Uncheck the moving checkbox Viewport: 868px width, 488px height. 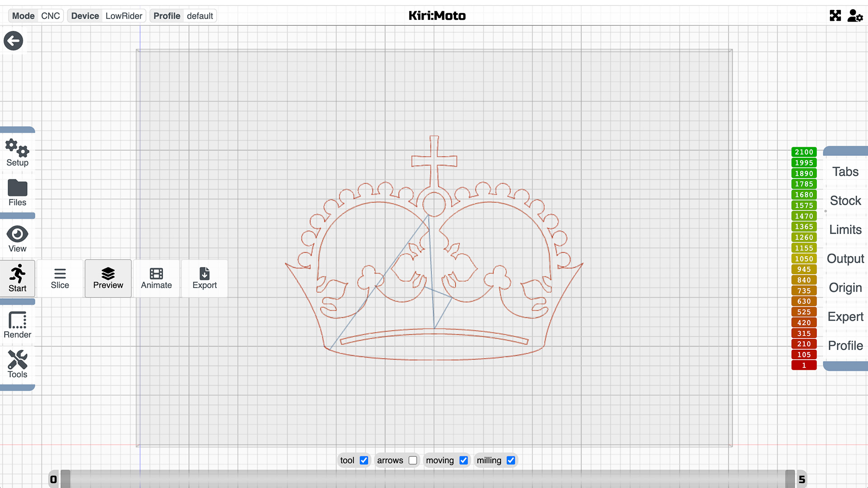[x=463, y=460]
